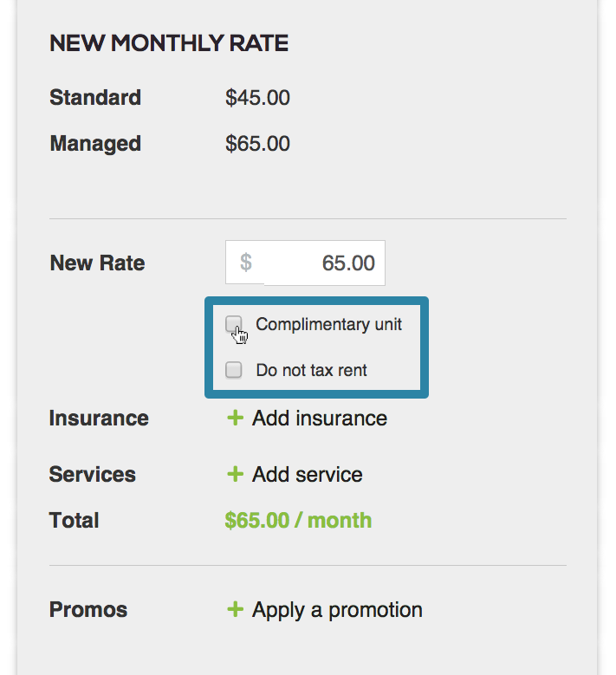Click the Services row label

(x=93, y=474)
